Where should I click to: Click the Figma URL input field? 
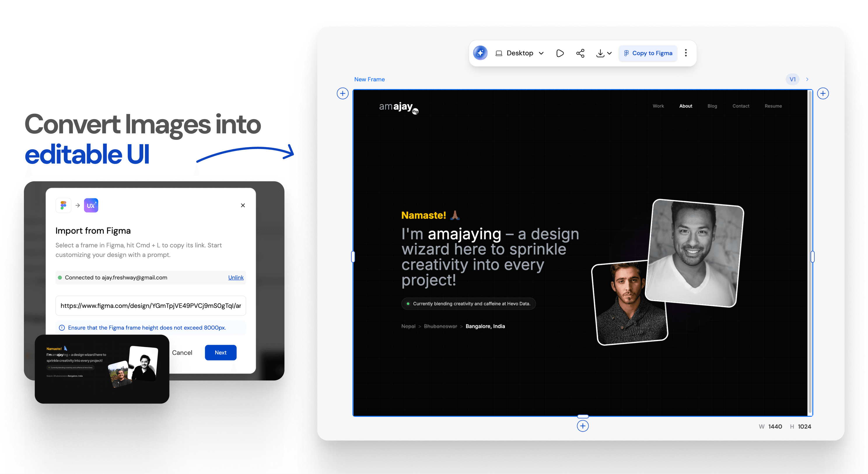[150, 306]
